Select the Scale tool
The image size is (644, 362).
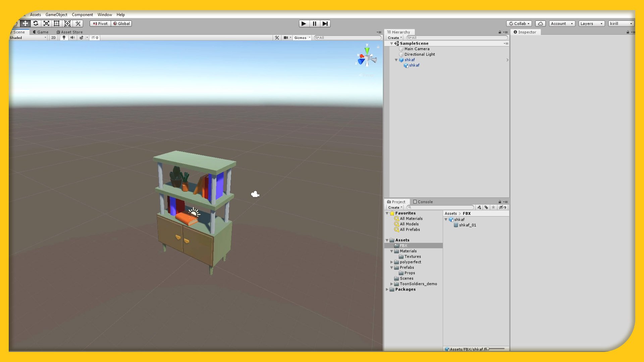[x=46, y=23]
